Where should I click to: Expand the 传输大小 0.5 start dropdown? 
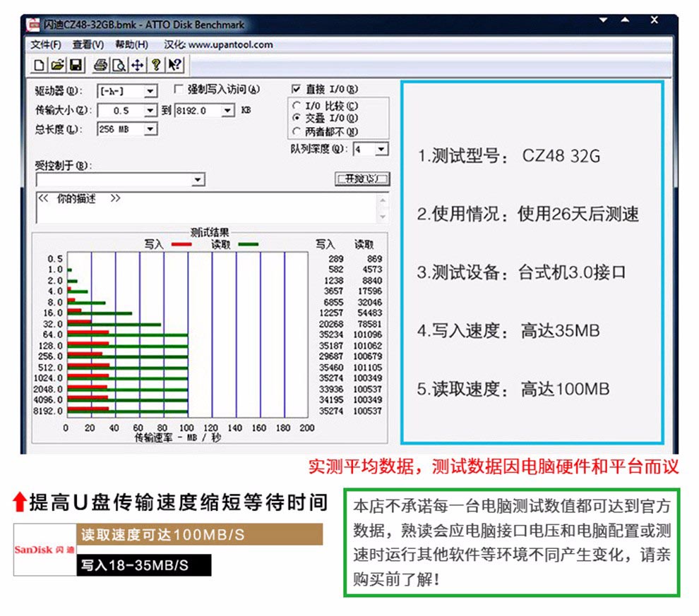(x=150, y=111)
